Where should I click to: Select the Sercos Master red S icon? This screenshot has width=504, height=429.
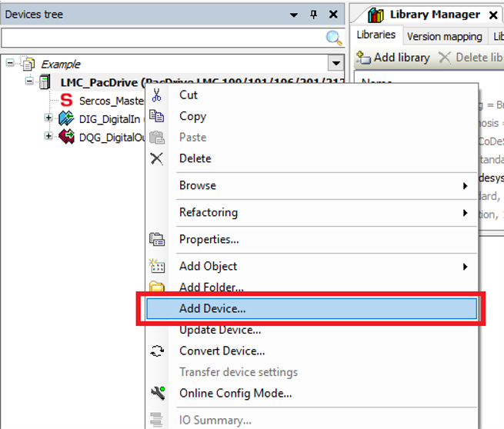pos(66,101)
